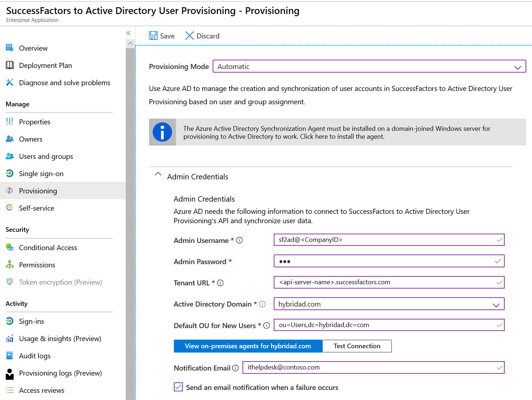Click the Access reviews checklist icon
Viewport: 532px width, 400px height.
click(x=10, y=390)
